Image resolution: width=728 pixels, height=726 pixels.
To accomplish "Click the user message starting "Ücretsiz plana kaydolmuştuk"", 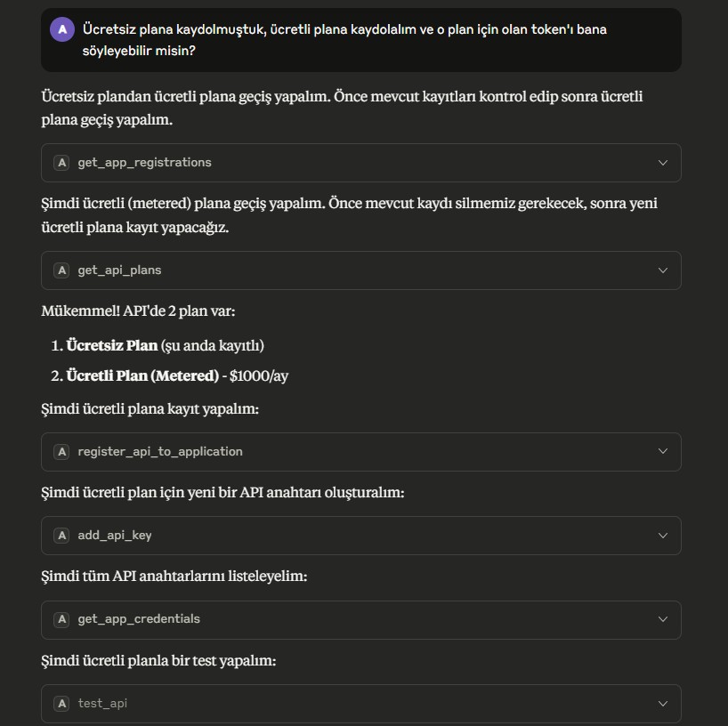I will 356,40.
